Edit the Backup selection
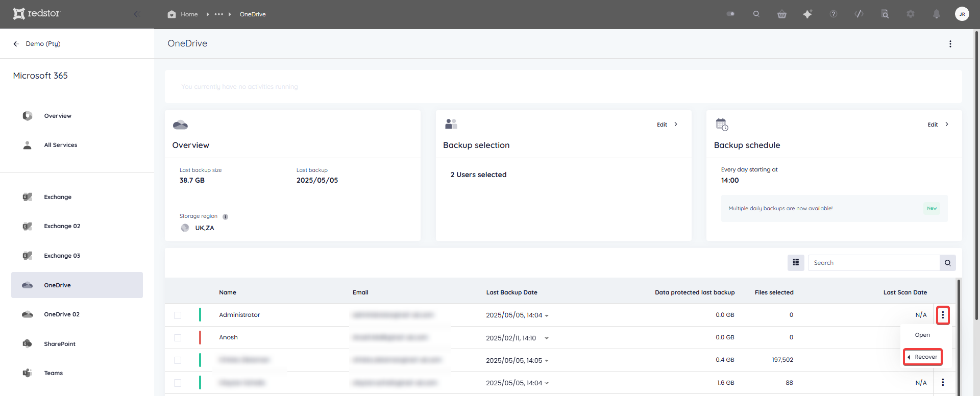 pos(667,125)
